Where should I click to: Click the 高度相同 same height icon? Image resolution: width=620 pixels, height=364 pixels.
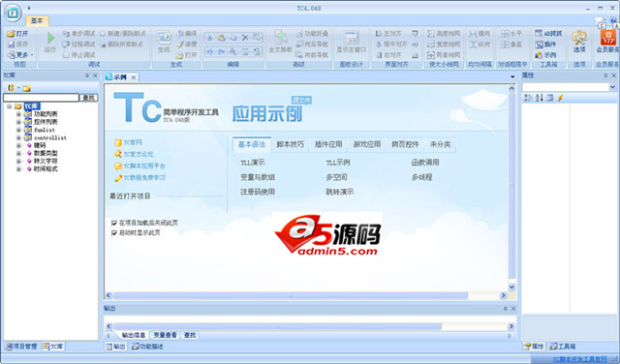431,34
